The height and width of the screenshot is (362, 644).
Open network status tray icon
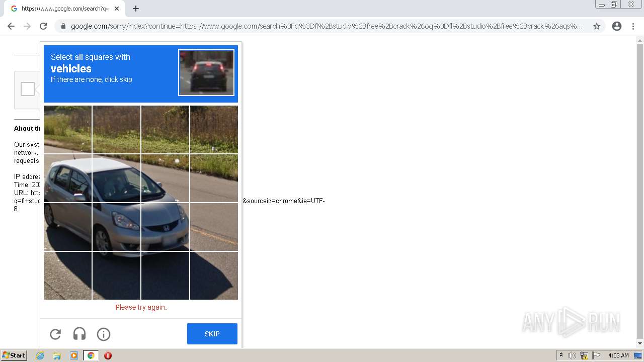(x=584, y=355)
